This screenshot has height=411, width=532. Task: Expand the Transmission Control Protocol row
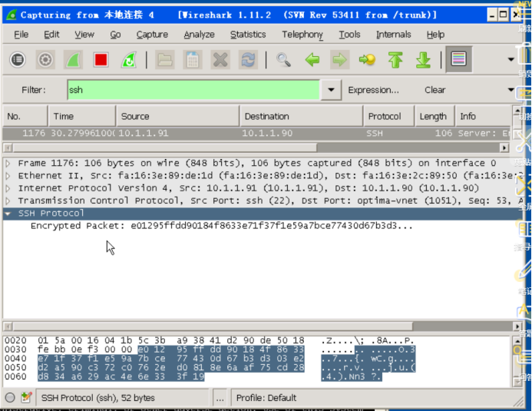[x=8, y=201]
